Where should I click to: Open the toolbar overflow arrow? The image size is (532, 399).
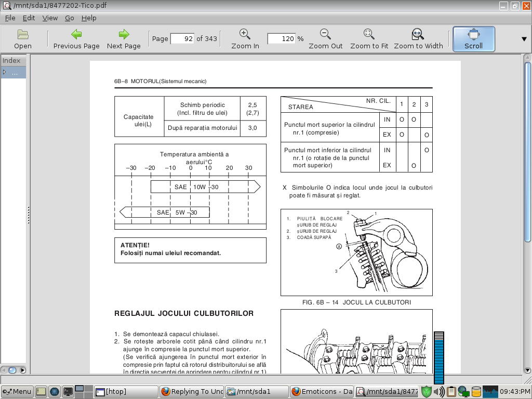(x=524, y=39)
